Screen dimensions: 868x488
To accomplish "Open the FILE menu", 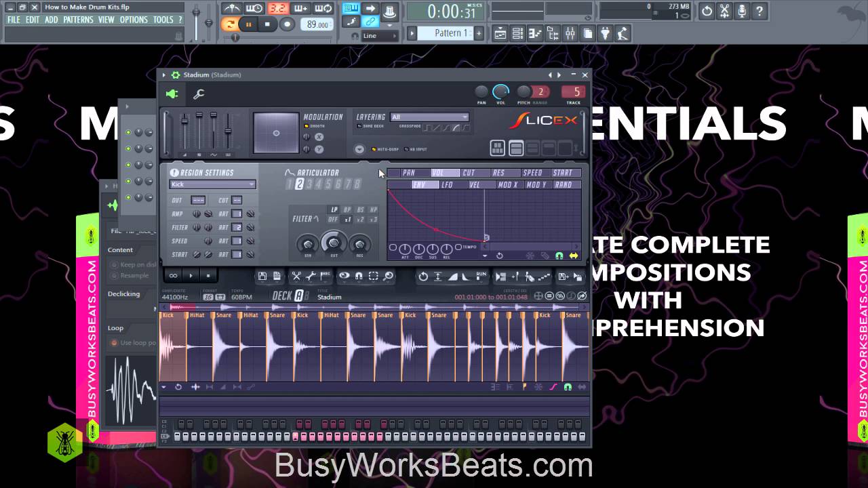I will pyautogui.click(x=14, y=20).
